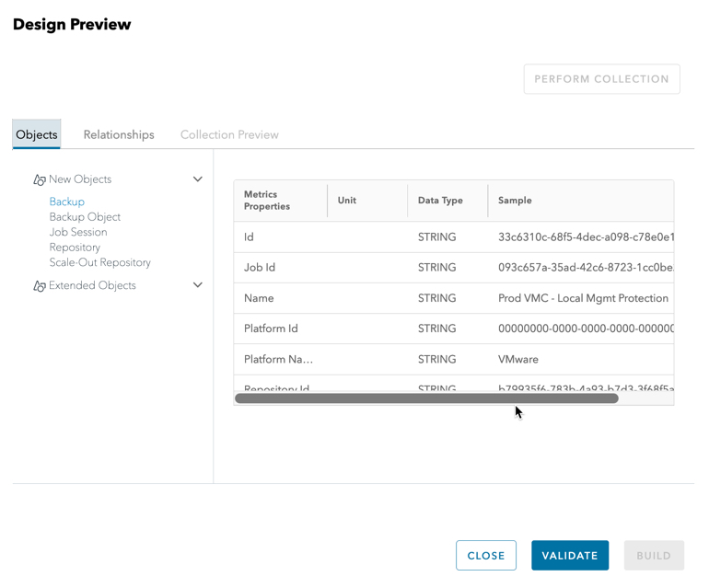Validate the design

point(570,556)
